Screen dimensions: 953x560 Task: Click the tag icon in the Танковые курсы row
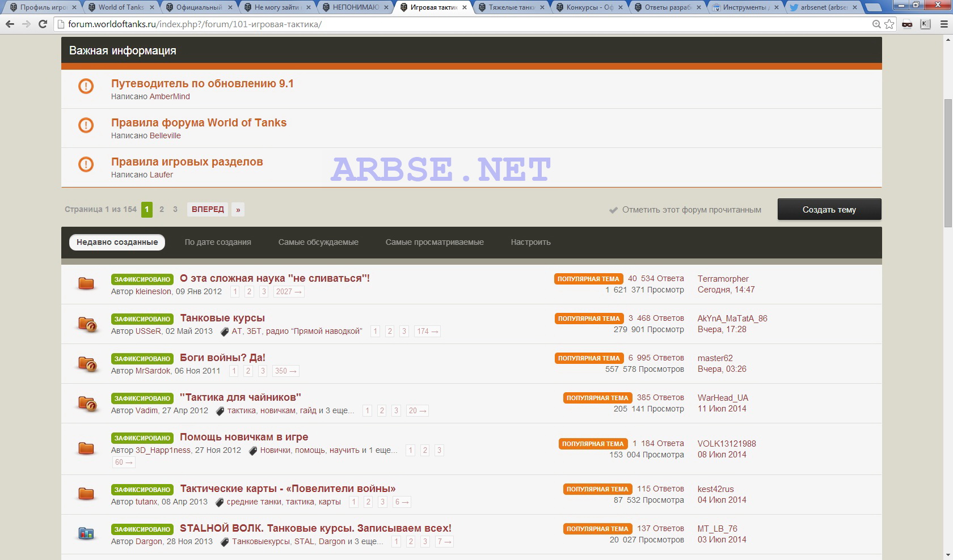tap(225, 332)
